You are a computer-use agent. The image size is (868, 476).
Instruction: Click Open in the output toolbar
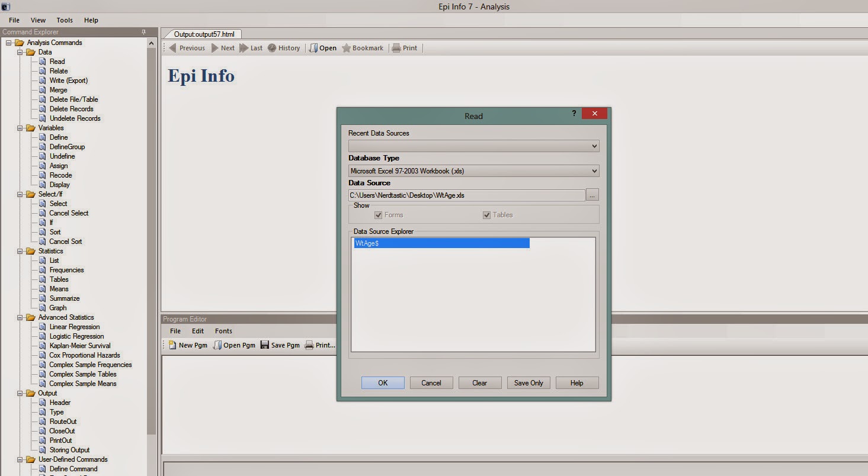pos(323,48)
